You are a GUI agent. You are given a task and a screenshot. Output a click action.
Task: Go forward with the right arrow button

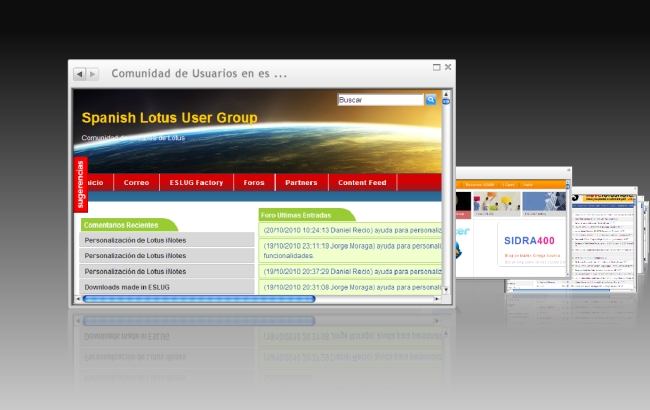pos(92,74)
